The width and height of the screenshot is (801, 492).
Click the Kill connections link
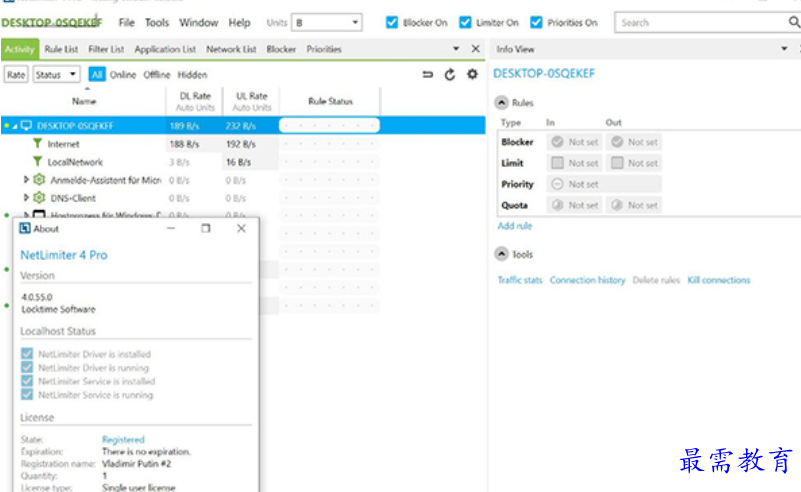719,280
